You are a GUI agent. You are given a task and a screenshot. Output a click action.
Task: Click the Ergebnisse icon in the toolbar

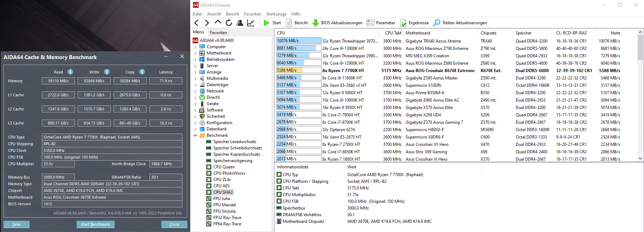click(x=403, y=23)
